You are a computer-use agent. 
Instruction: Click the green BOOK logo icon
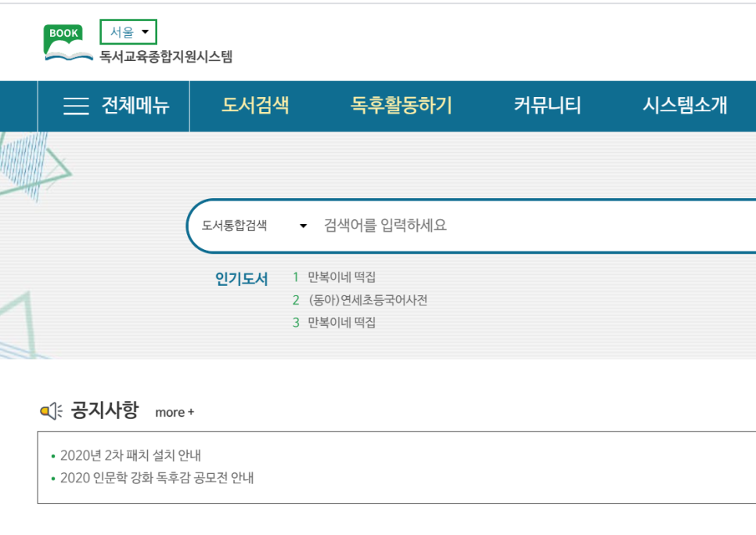(x=66, y=42)
